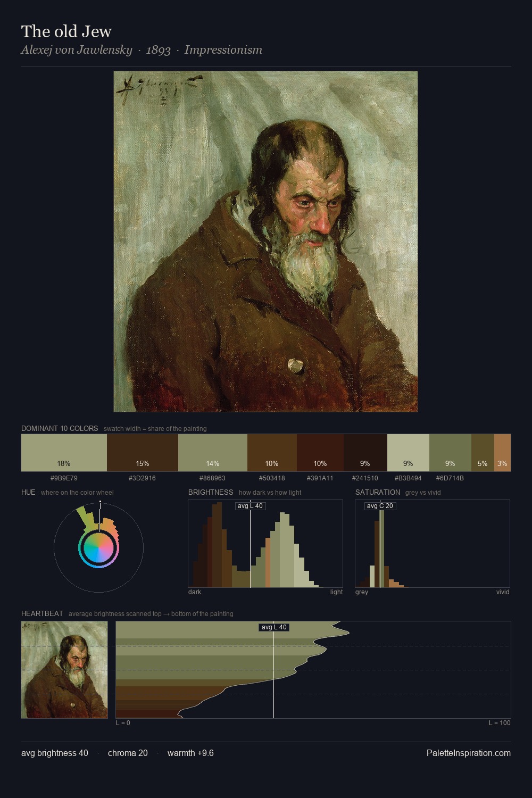Choose the 10% swatch above #503418
The height and width of the screenshot is (798, 532).
[x=272, y=453]
